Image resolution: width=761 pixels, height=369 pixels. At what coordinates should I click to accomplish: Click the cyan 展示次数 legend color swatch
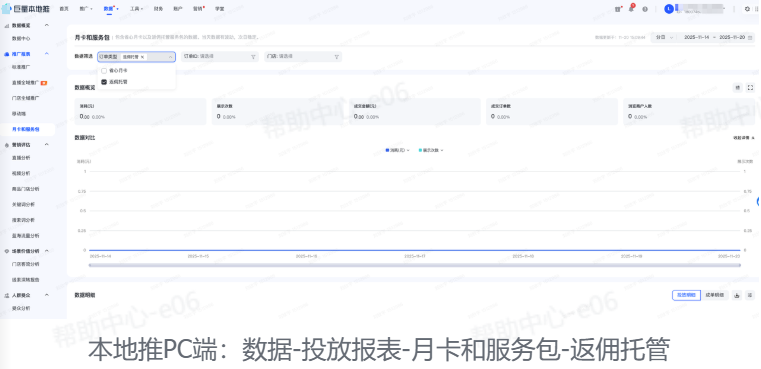pyautogui.click(x=420, y=150)
